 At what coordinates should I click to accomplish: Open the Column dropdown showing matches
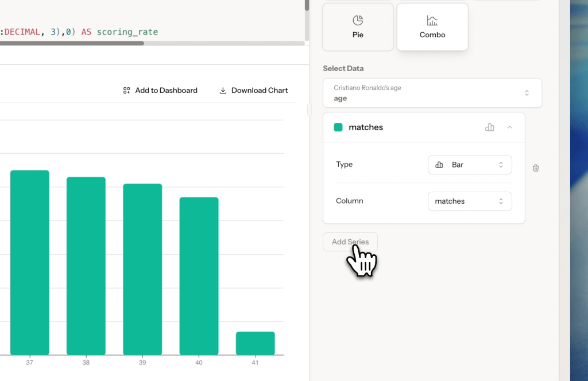pyautogui.click(x=469, y=201)
